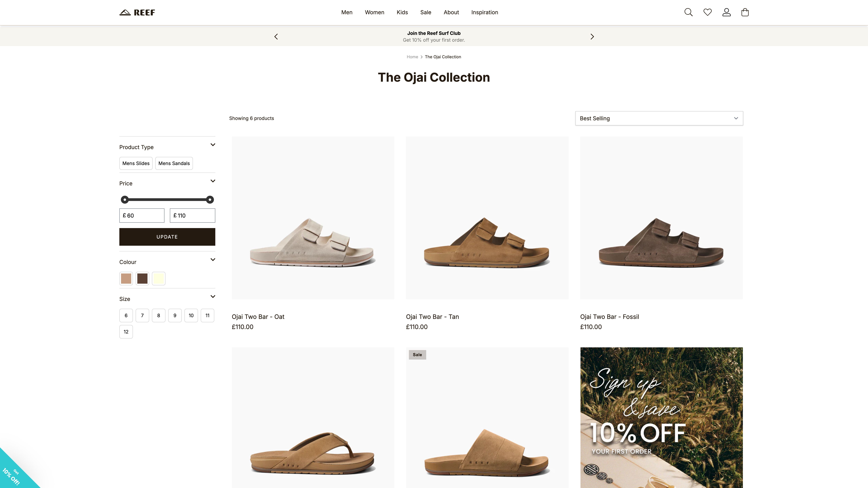Screen dimensions: 868x488
Task: Open the Sale navigation menu
Action: (x=426, y=13)
